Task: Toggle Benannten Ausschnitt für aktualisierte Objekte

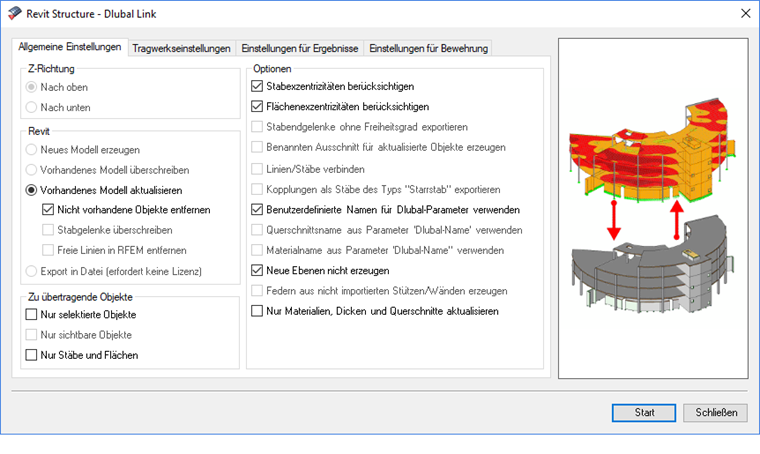Action: pyautogui.click(x=257, y=147)
